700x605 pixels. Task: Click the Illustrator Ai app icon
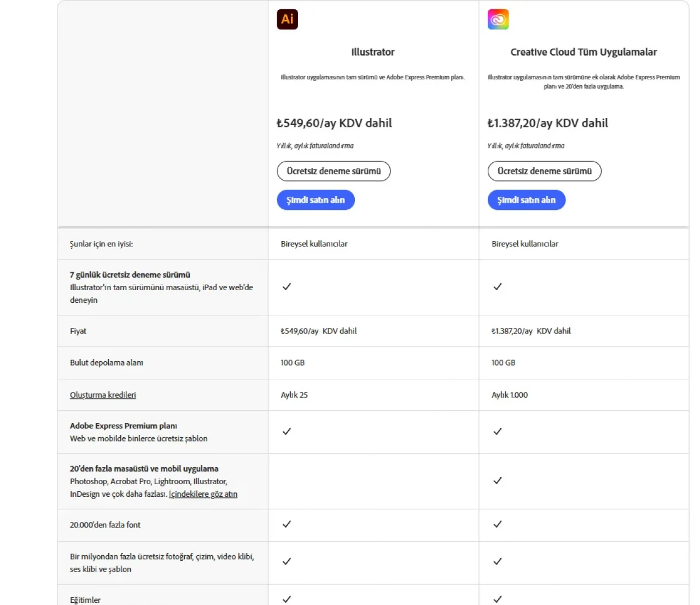pyautogui.click(x=287, y=19)
